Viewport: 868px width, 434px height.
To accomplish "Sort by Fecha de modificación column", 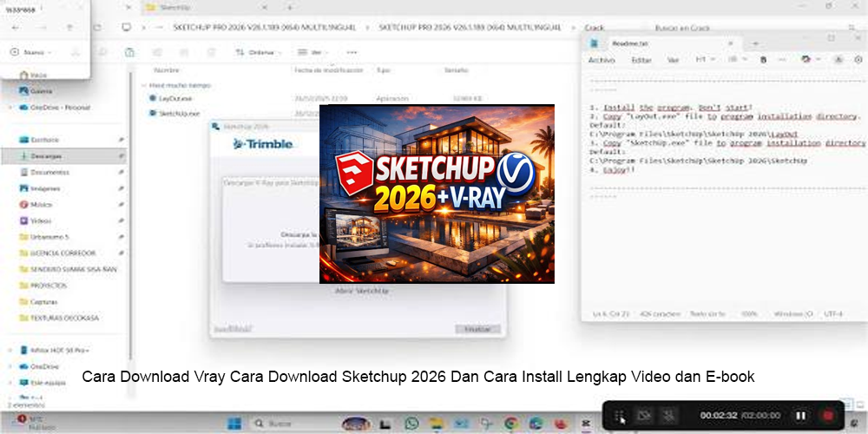I will pos(329,71).
